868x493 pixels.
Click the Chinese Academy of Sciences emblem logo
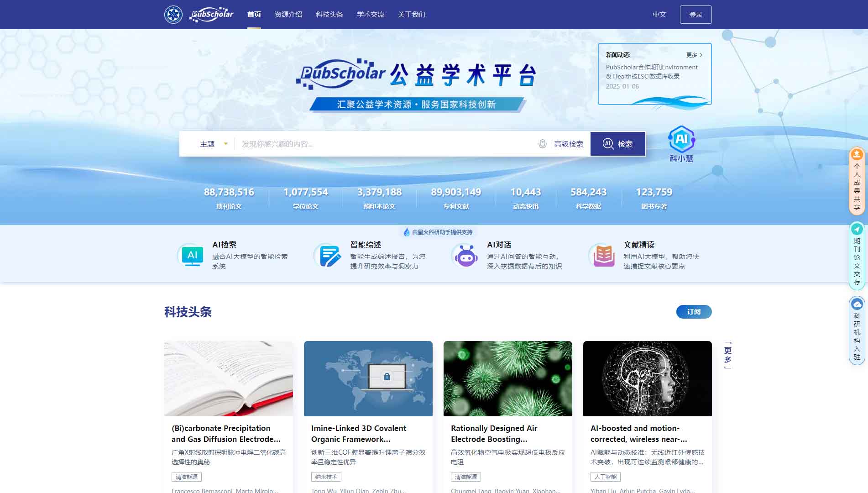click(173, 15)
